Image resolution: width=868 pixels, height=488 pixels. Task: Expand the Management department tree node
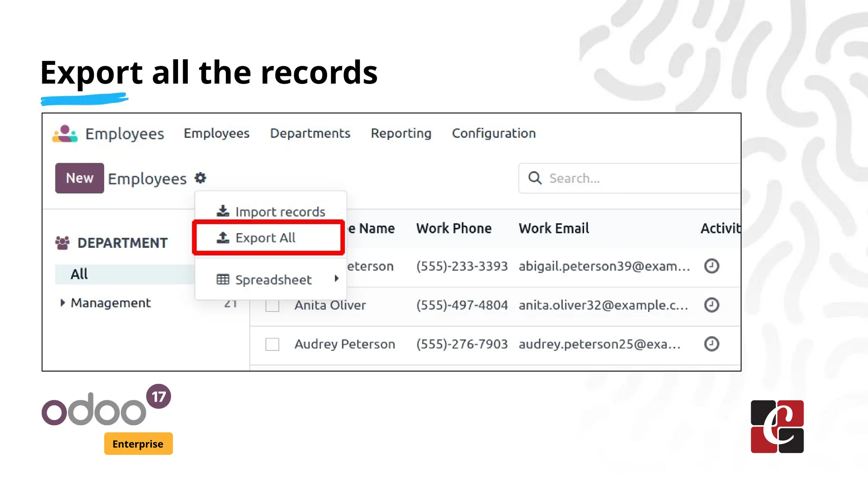point(63,302)
